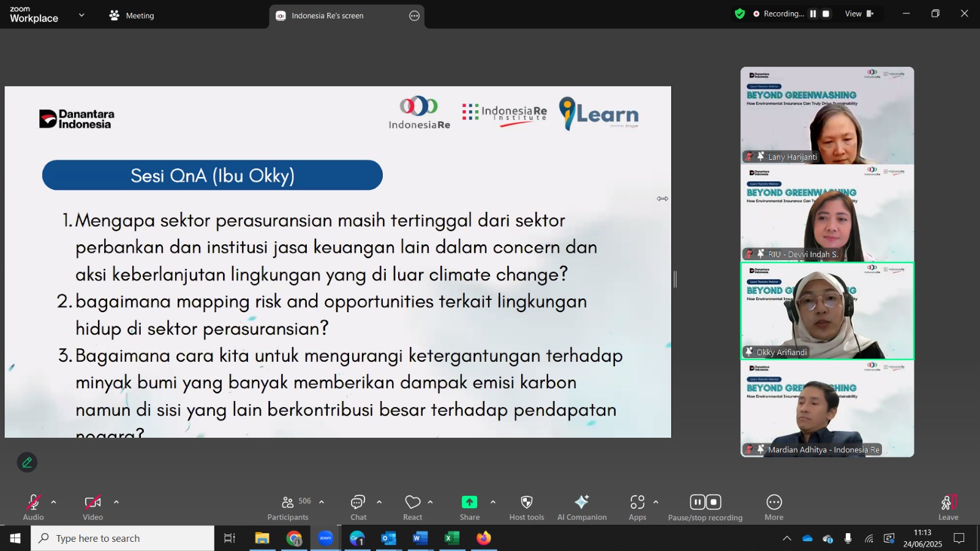Switch to the Meeting tab
This screenshot has height=551, width=980.
click(132, 15)
